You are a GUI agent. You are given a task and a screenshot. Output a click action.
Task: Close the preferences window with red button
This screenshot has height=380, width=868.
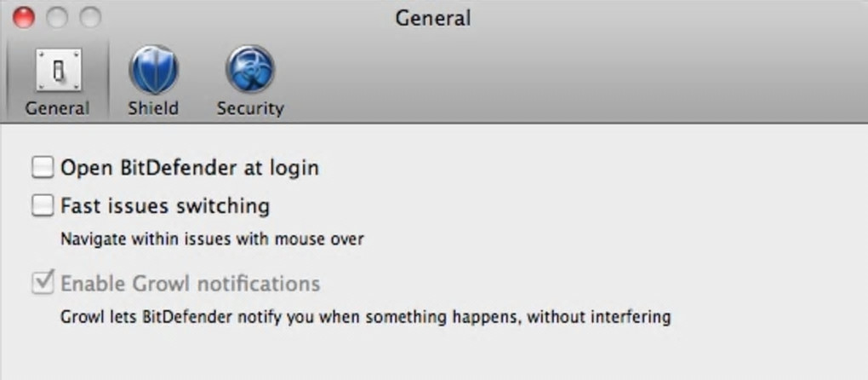[x=23, y=17]
